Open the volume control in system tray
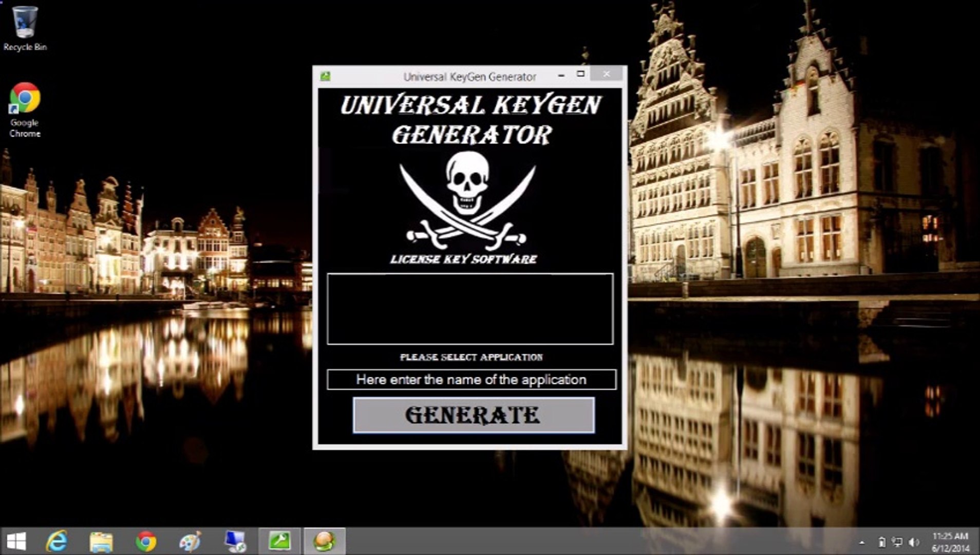The image size is (980, 555). pyautogui.click(x=914, y=542)
